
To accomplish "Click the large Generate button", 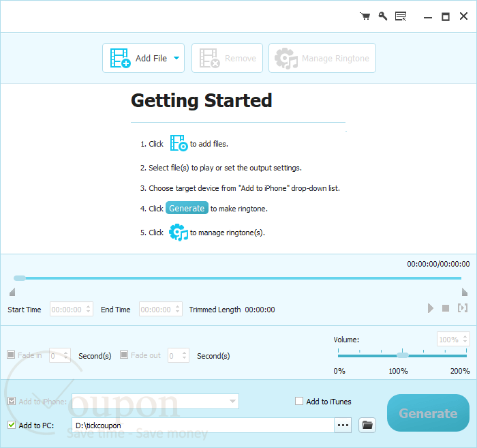I will tap(428, 413).
